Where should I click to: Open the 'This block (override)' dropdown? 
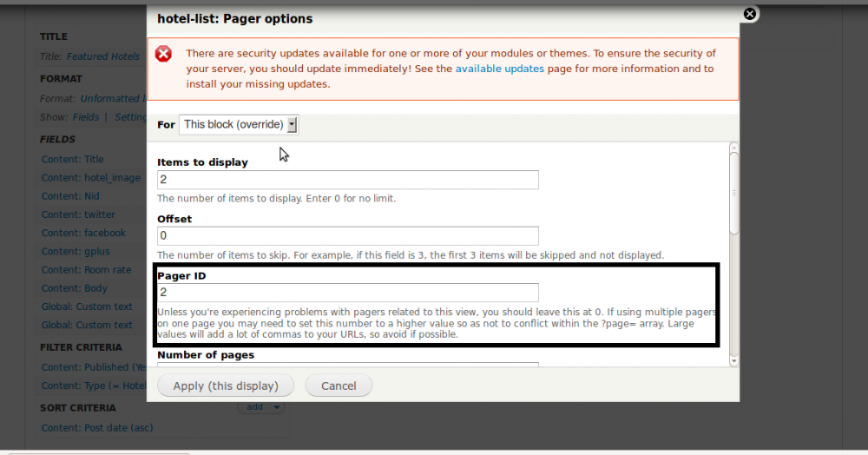coord(239,124)
